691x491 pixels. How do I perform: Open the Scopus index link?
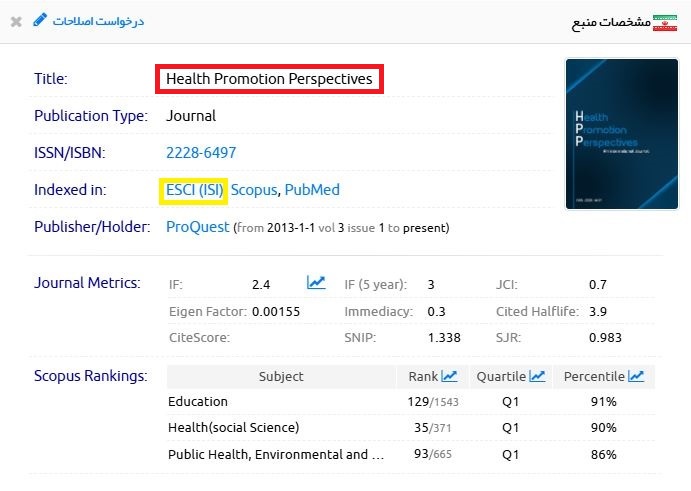coord(254,189)
